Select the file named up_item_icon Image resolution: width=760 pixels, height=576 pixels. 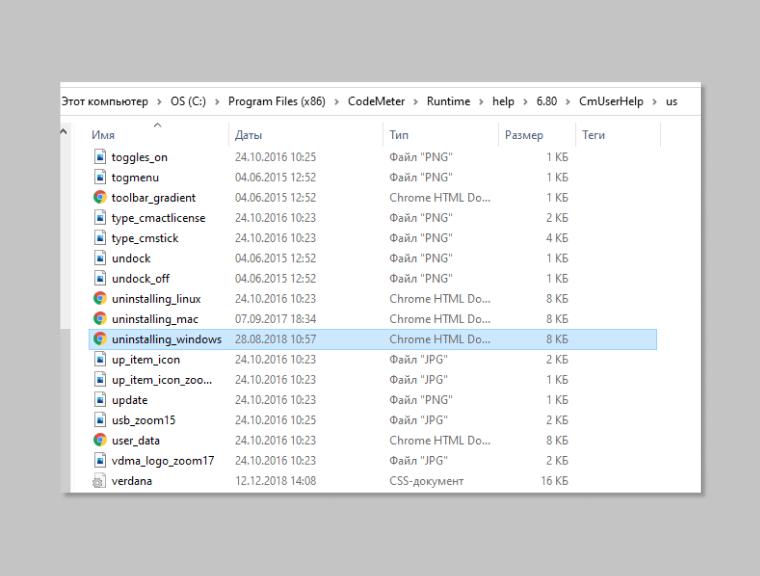[146, 360]
